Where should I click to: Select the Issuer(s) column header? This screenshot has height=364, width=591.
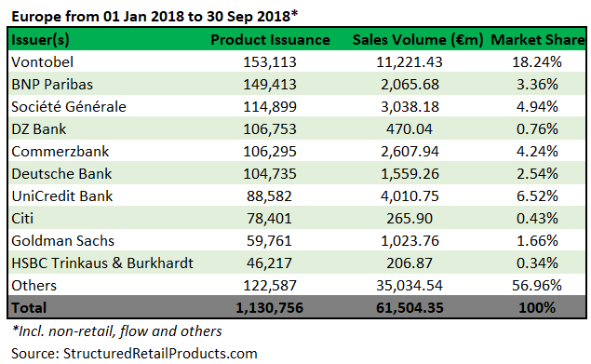point(40,40)
